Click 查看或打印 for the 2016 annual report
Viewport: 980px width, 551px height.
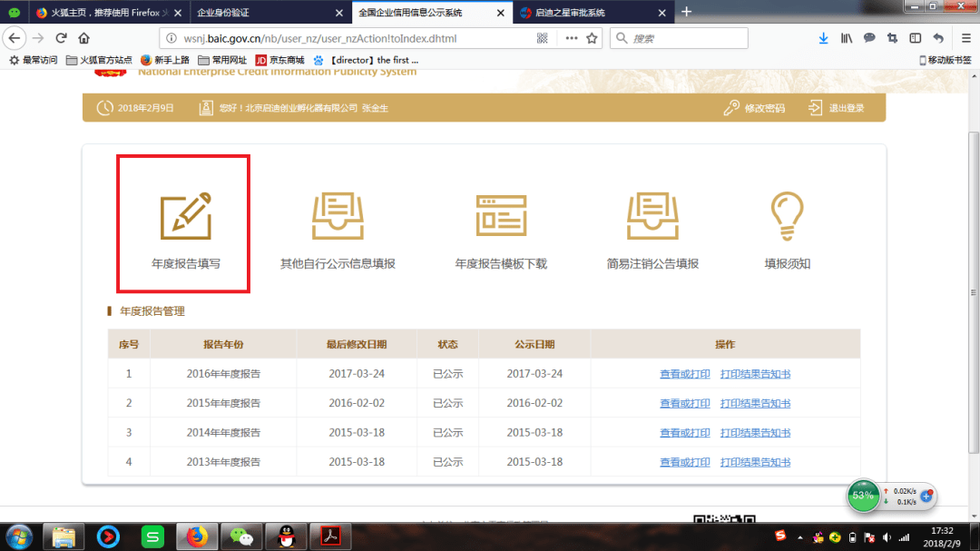coord(685,374)
